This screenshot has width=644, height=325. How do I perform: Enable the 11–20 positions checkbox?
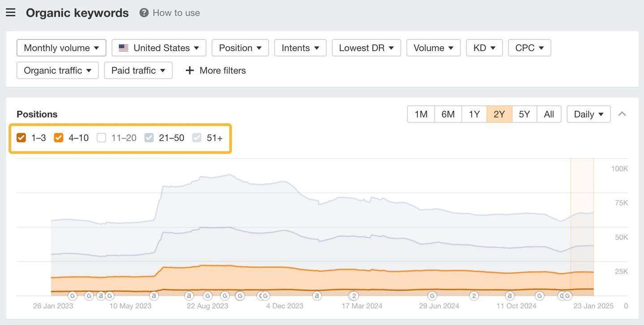click(101, 138)
